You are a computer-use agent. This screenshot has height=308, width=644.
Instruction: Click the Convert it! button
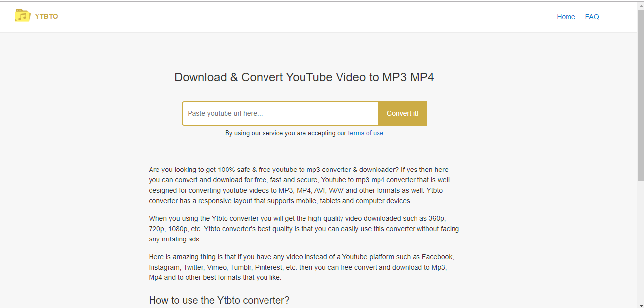(x=402, y=113)
